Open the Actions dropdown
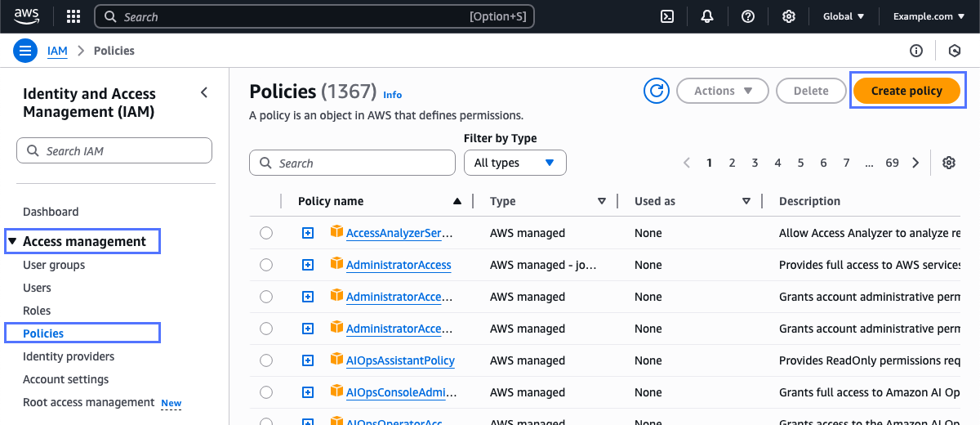 (723, 91)
